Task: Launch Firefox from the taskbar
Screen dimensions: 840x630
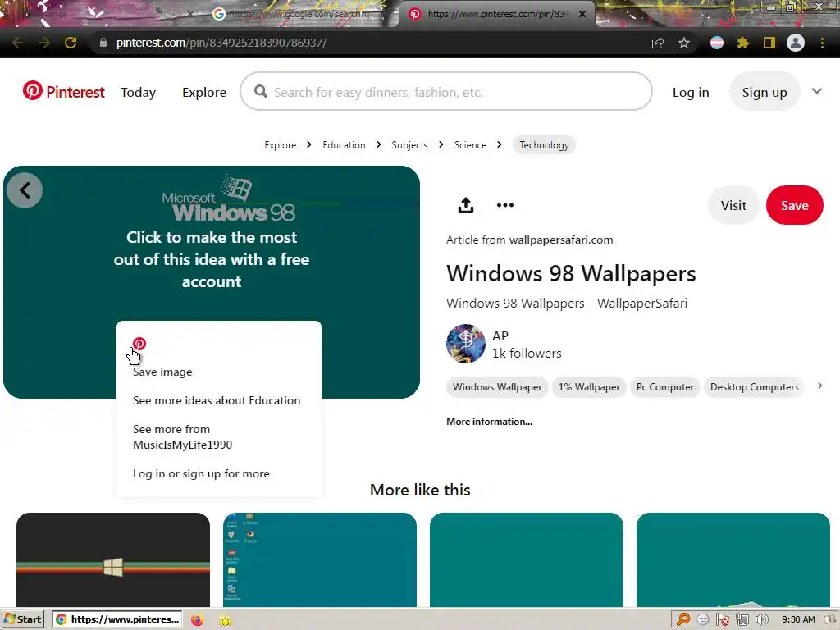Action: (197, 620)
